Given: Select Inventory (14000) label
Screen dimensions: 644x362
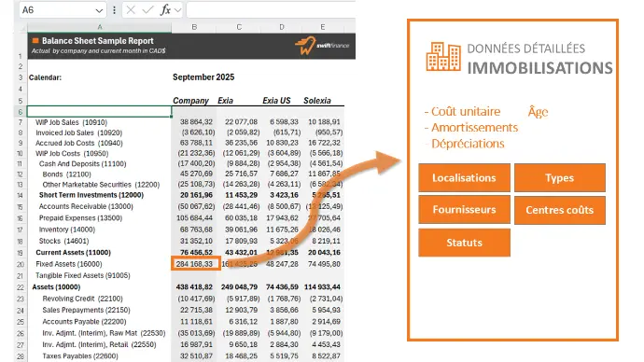Looking at the screenshot, I should click(x=67, y=230).
